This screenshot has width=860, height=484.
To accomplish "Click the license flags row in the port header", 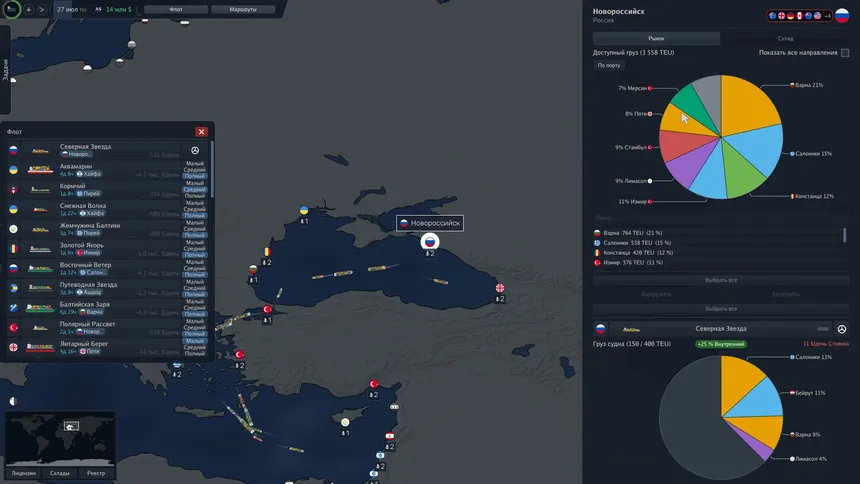I will tap(793, 15).
